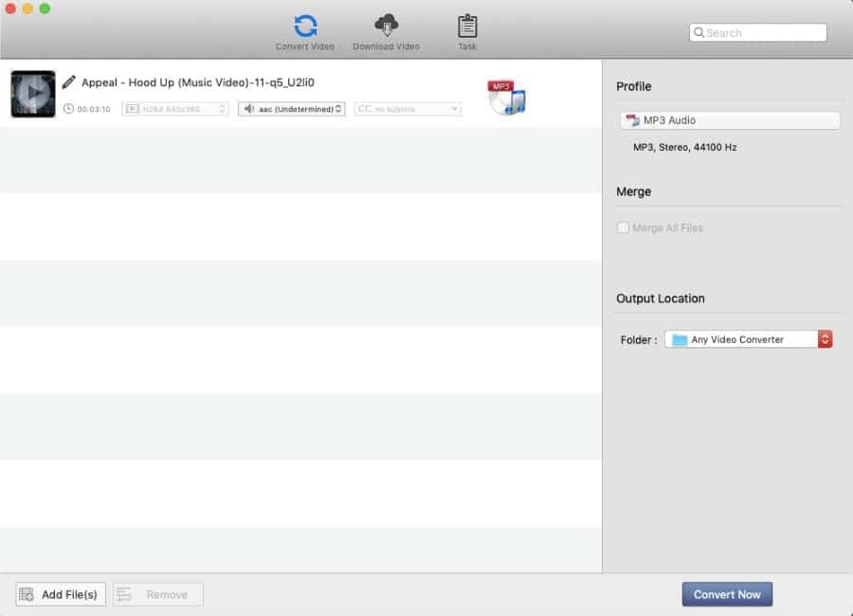Image resolution: width=853 pixels, height=616 pixels.
Task: Click the clock duration icon next to 00:03:10
Action: point(68,108)
